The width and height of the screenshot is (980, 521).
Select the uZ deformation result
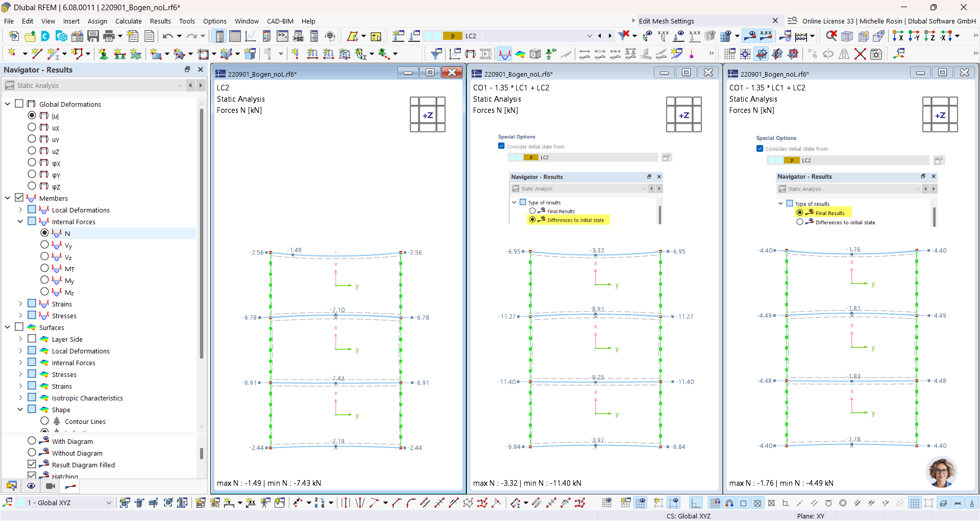tap(31, 151)
